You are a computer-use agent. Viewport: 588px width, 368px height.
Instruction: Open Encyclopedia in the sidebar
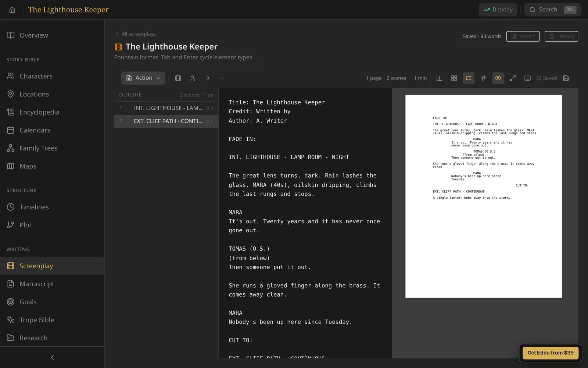point(52,112)
